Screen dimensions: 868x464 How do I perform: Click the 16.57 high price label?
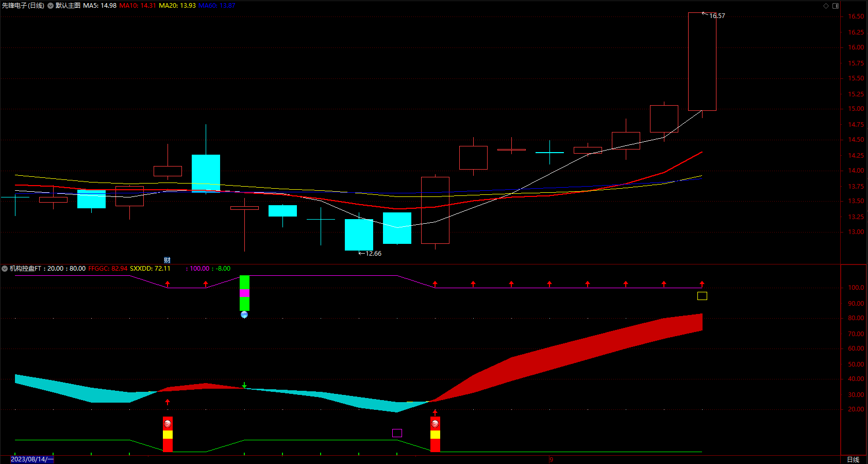click(717, 16)
